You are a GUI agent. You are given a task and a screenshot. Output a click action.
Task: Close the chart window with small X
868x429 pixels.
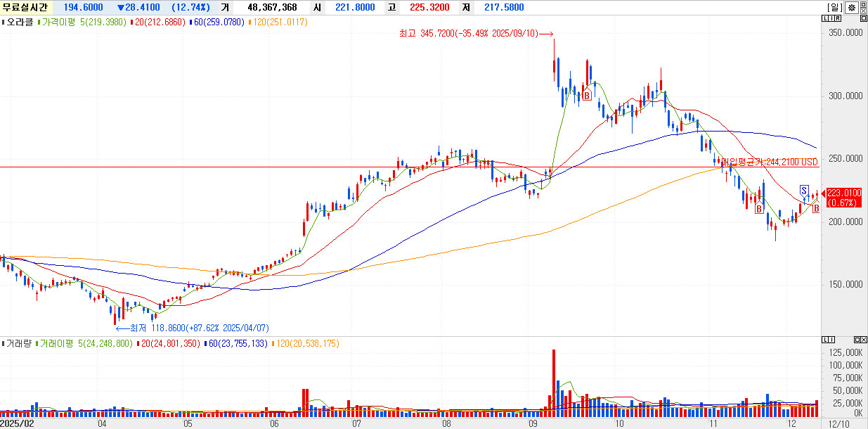[864, 11]
